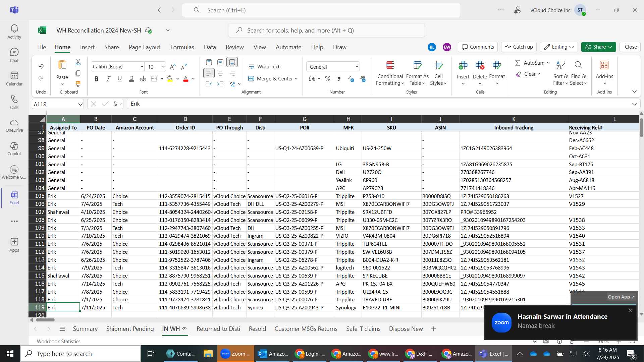Viewport: 644px width, 362px height.
Task: Toggle Double Underline formatting
Action: [131, 79]
